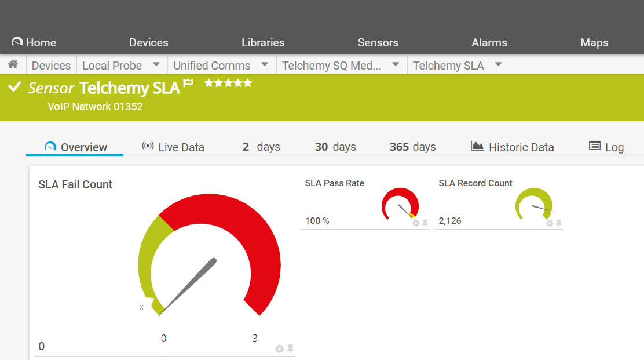This screenshot has height=360, width=644.
Task: Expand the Telchemy SQ Med... breadcrumb dropdown
Action: [396, 64]
